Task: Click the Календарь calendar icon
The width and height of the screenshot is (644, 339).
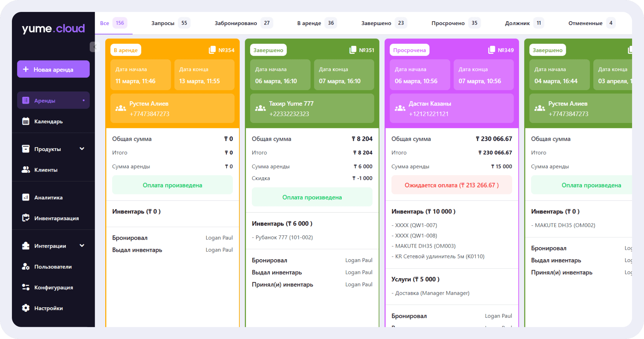Action: coord(26,121)
